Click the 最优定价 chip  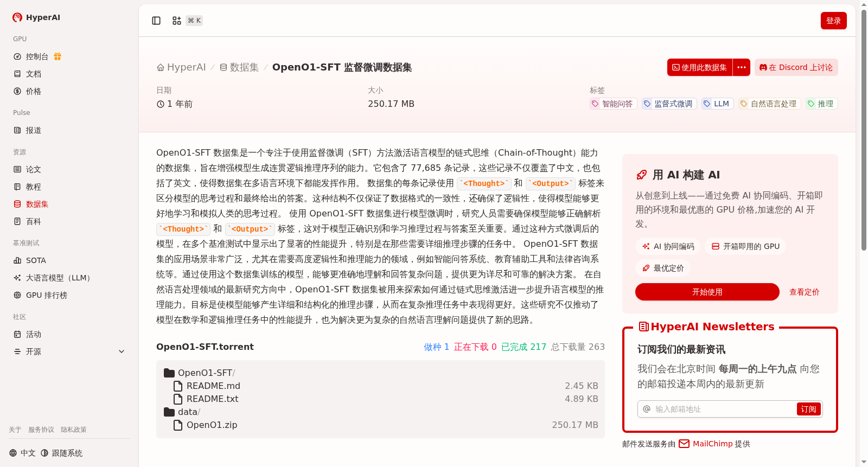tap(663, 268)
